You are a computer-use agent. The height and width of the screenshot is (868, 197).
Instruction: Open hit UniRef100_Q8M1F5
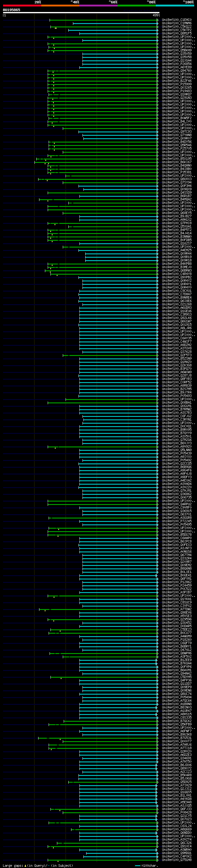tap(176, 34)
